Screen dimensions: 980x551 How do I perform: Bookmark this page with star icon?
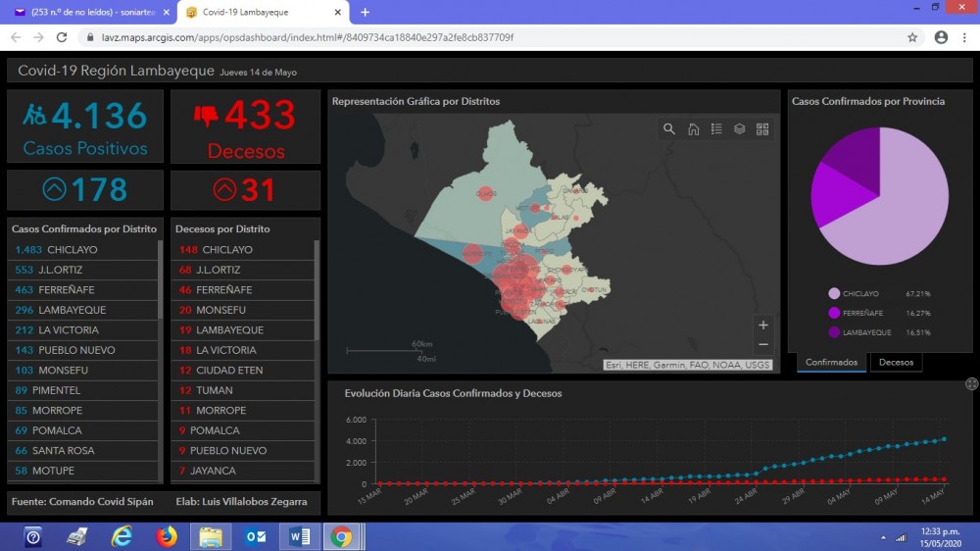tap(912, 37)
